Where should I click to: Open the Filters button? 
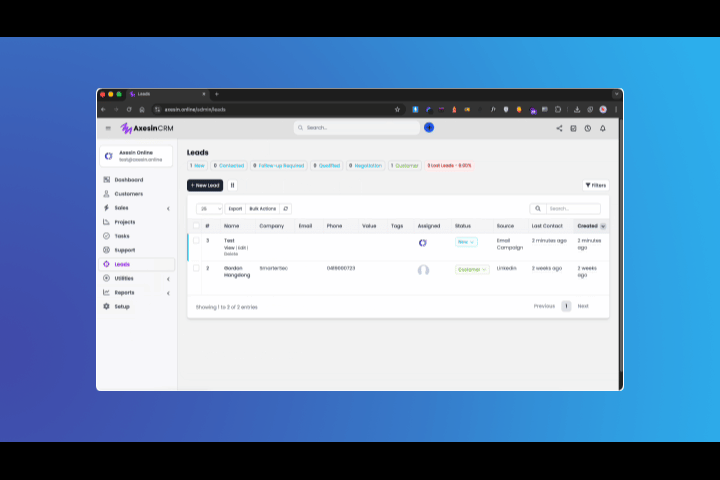(x=595, y=185)
